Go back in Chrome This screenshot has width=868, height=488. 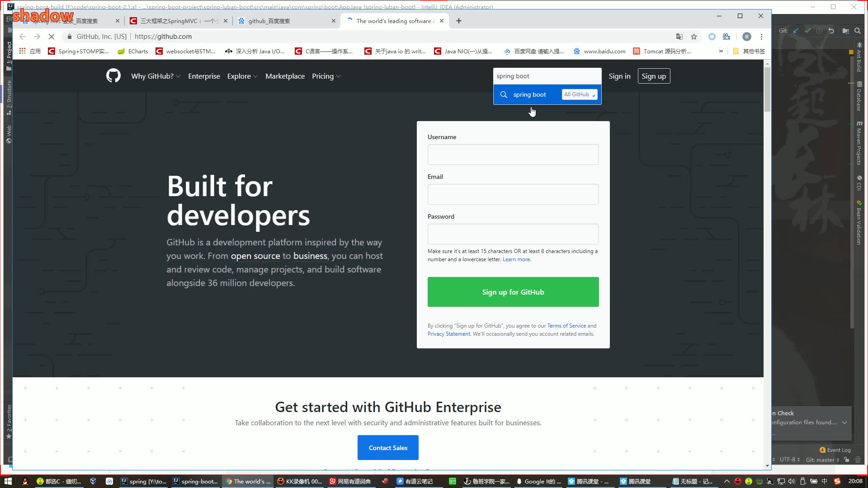[23, 37]
